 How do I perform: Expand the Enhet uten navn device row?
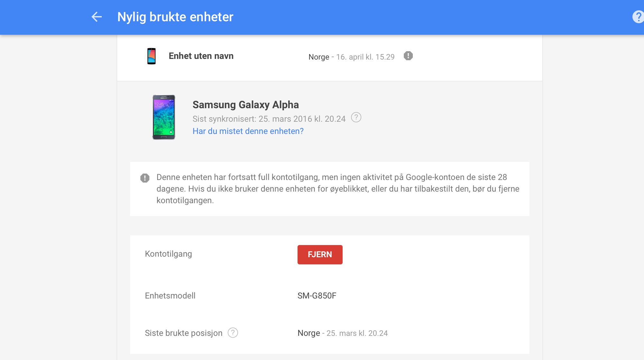pos(330,57)
